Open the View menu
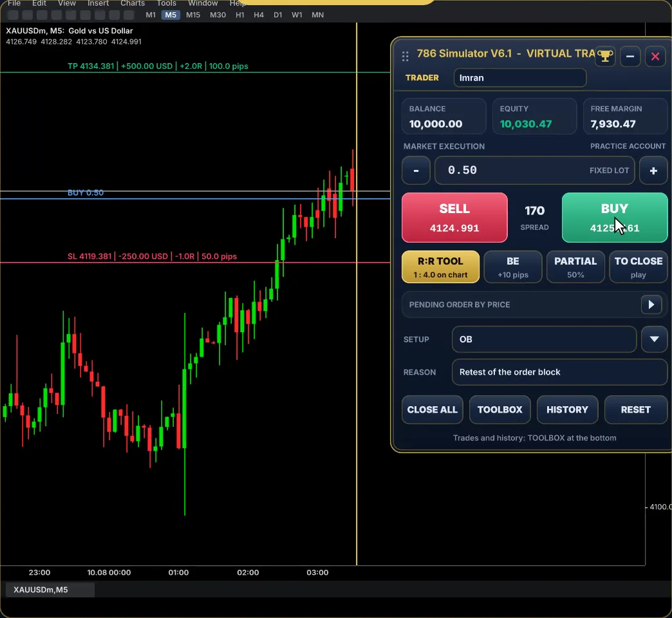Viewport: 672px width, 618px height. point(67,3)
